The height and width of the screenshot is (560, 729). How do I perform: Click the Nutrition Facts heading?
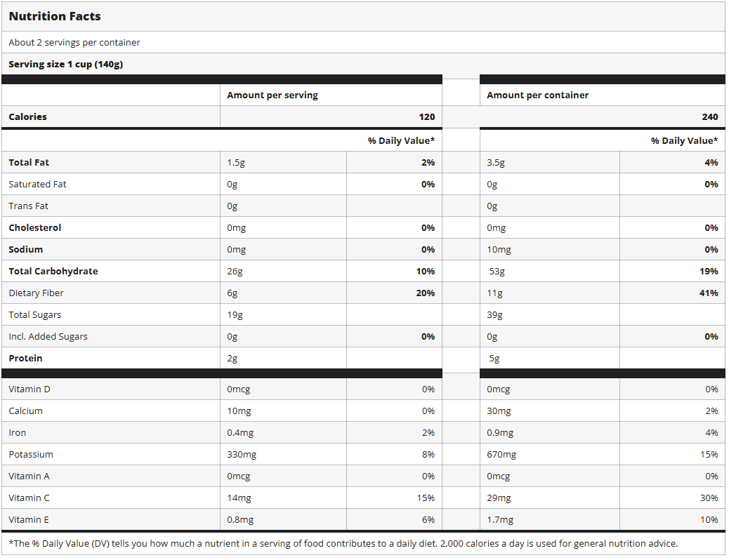(x=55, y=16)
